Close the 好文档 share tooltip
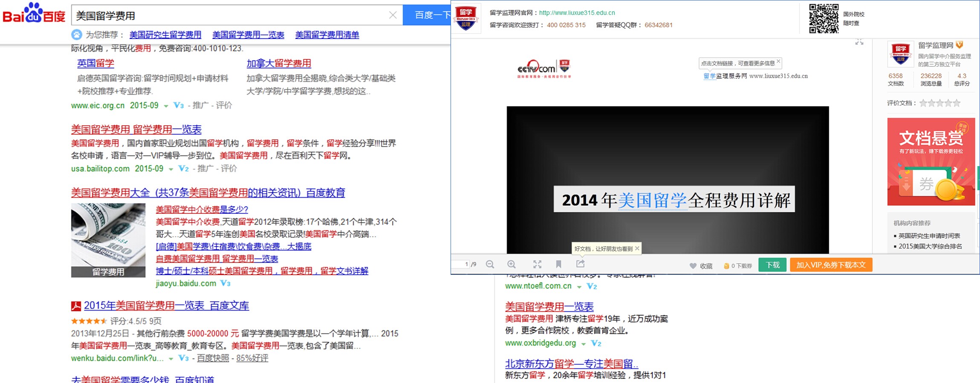Viewport: 980px width, 383px height. (x=637, y=248)
